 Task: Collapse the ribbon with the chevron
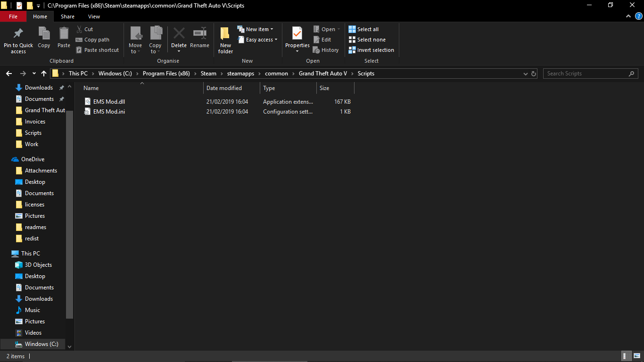click(x=628, y=16)
